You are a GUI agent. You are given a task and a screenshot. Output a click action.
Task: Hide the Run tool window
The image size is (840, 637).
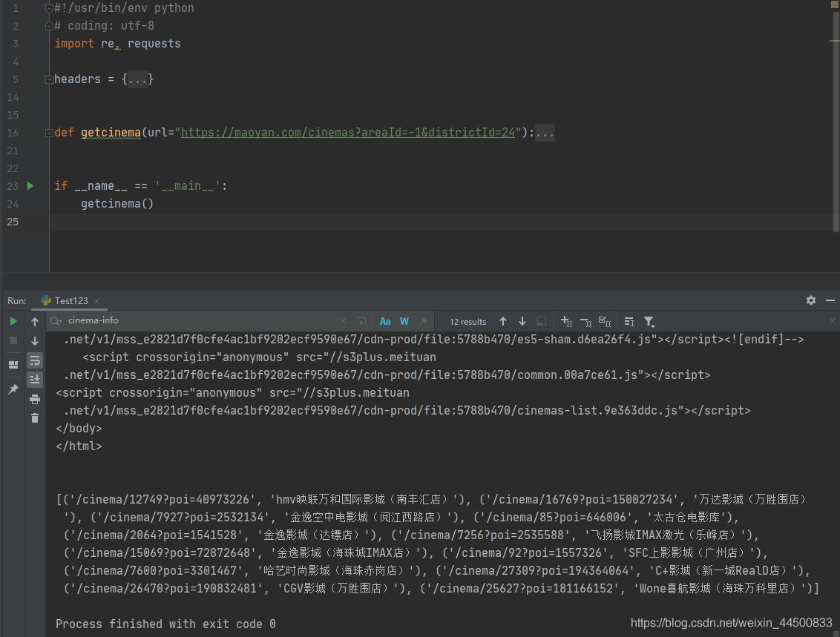tap(830, 300)
